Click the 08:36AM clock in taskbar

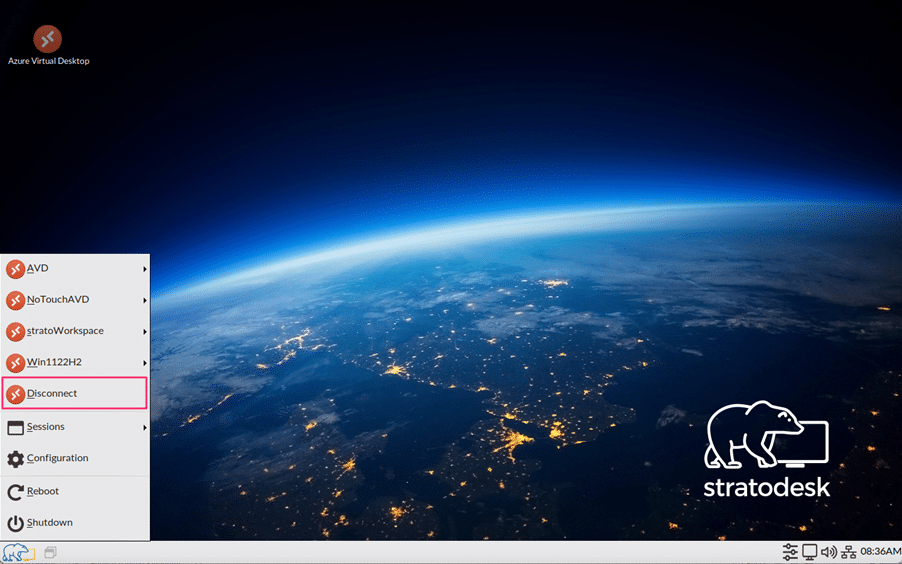[x=881, y=552]
